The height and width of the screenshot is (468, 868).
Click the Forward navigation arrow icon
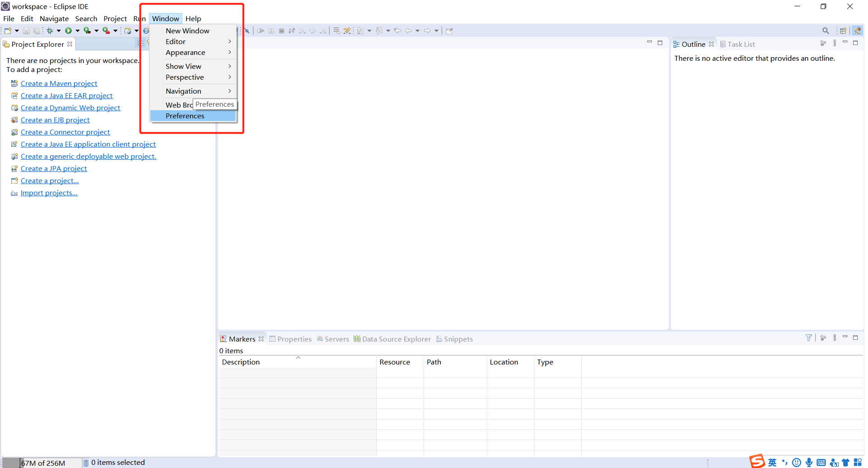coord(427,31)
